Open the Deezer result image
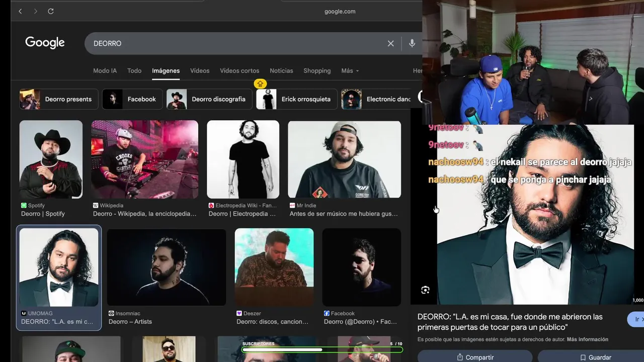Viewport: 644px width, 362px height. pyautogui.click(x=274, y=267)
